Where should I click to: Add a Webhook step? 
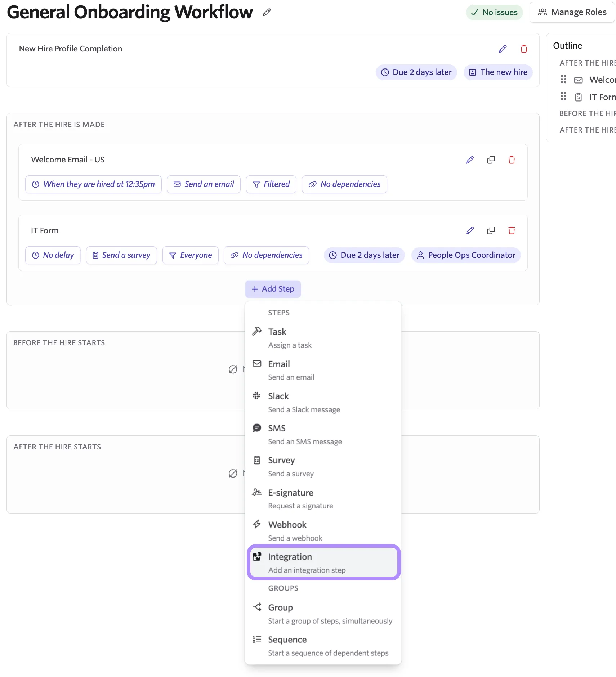(323, 531)
